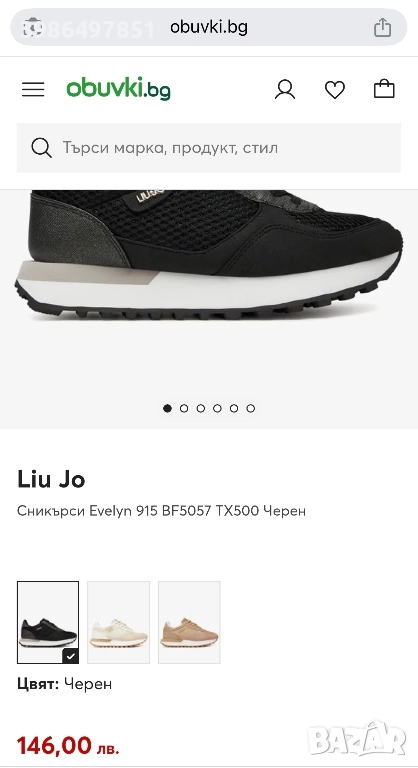The width and height of the screenshot is (418, 768).
Task: Select the fifth carousel dot
Action: 234,408
